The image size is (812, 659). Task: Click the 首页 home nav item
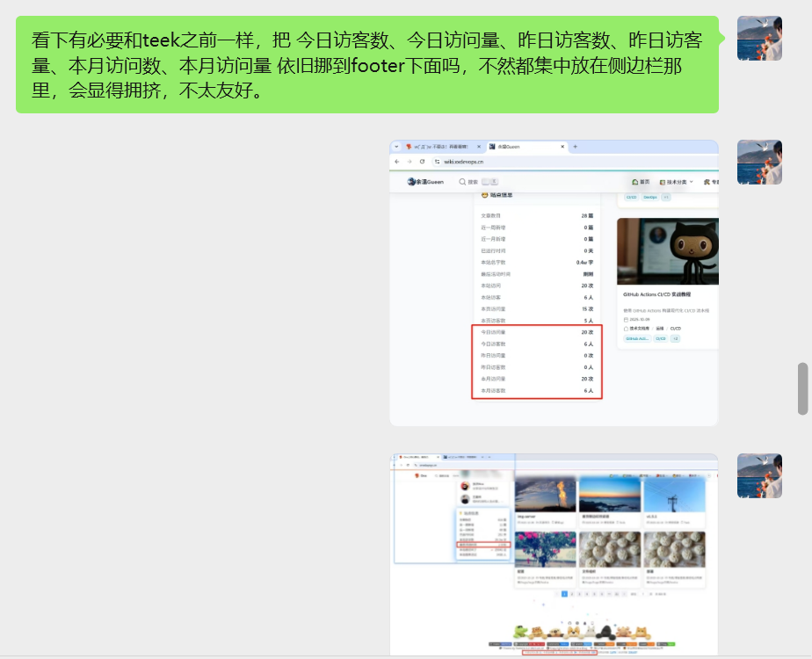click(641, 182)
